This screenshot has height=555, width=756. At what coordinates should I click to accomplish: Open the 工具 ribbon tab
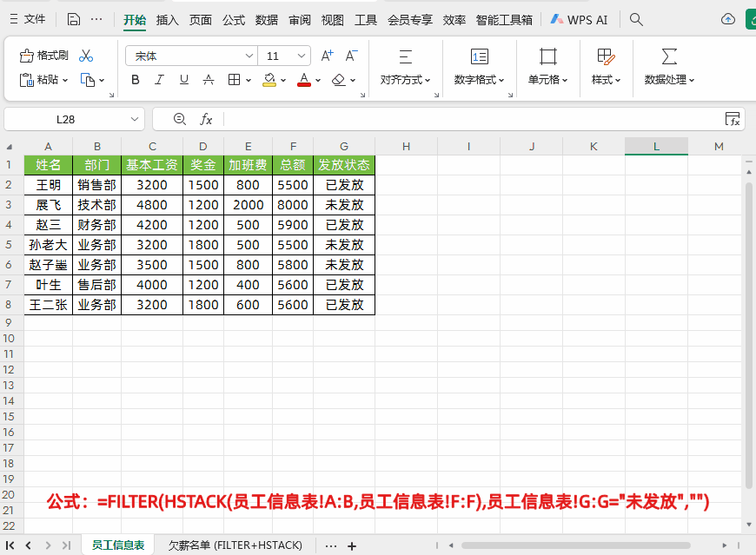tap(366, 20)
